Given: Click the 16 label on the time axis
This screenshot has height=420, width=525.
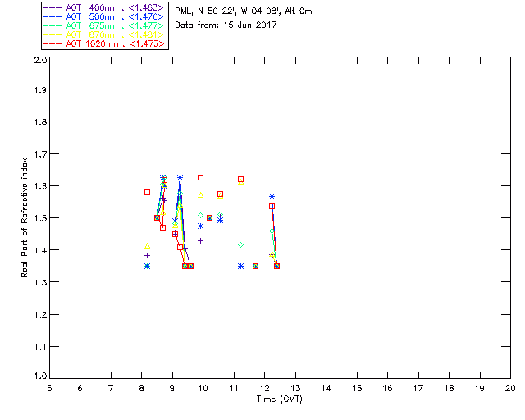Looking at the screenshot, I should [387, 389].
